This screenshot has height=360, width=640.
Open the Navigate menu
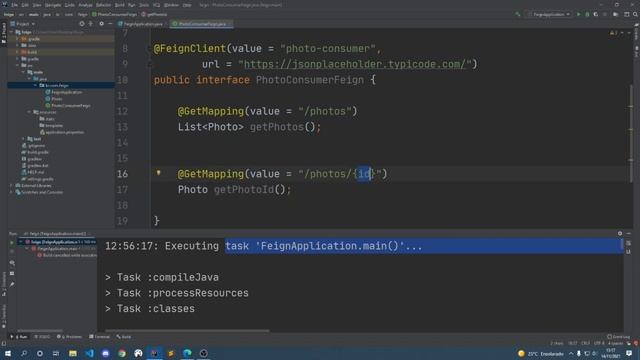point(53,5)
